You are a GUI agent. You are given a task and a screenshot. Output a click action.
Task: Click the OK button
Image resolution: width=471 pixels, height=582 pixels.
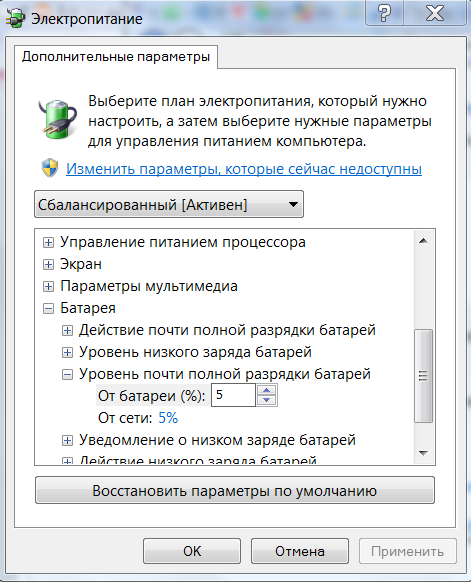tap(192, 551)
